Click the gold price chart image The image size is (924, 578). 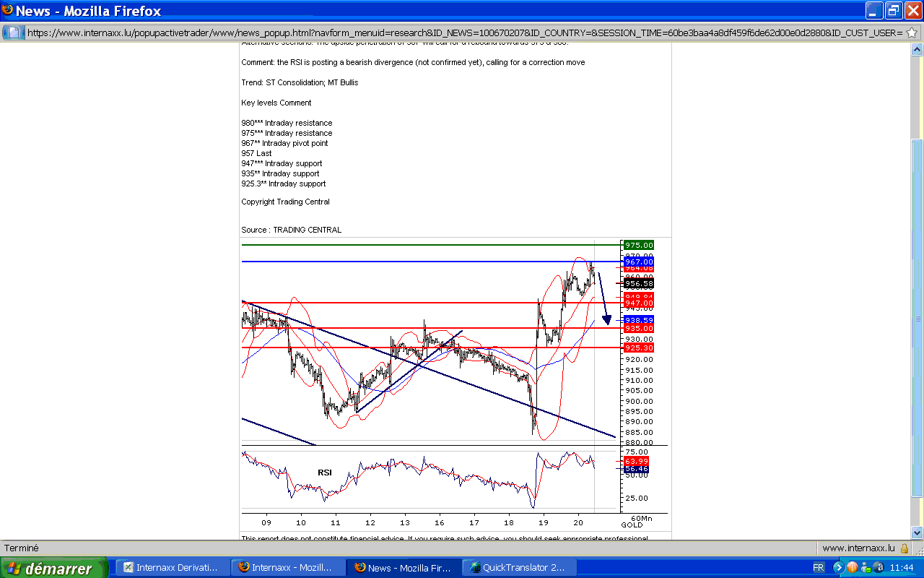click(455, 383)
